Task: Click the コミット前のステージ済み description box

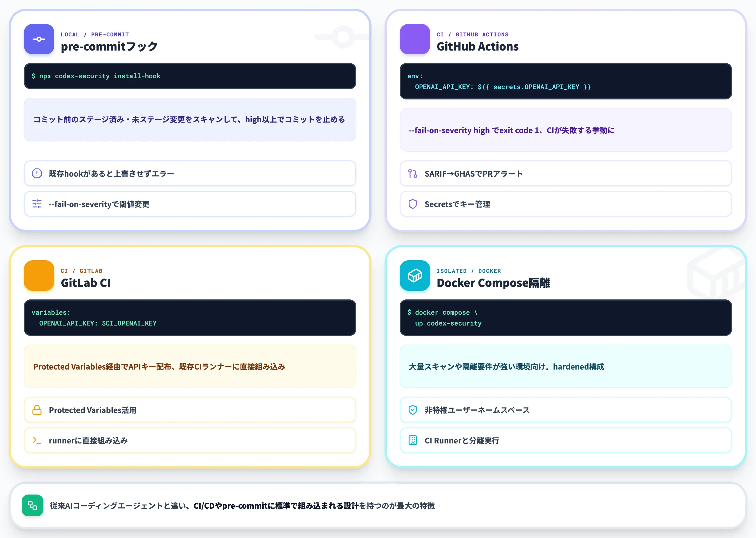Action: click(190, 119)
